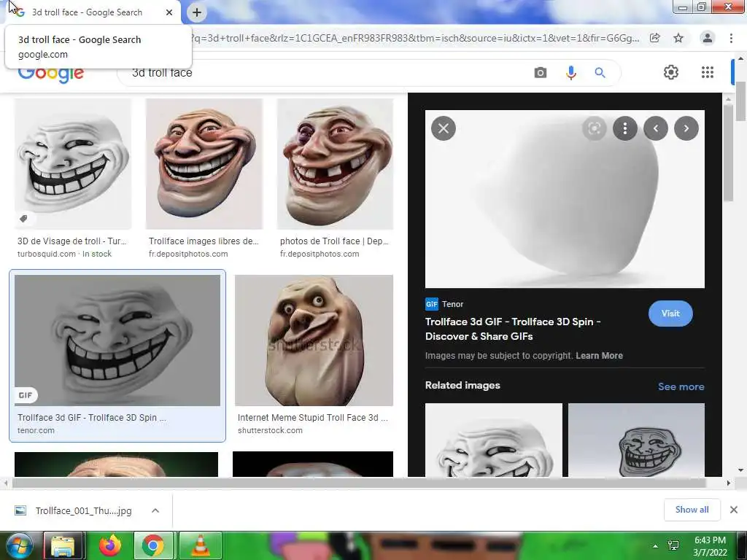This screenshot has width=747, height=560.
Task: Click the horizontal scrollbar of the page
Action: click(358, 483)
